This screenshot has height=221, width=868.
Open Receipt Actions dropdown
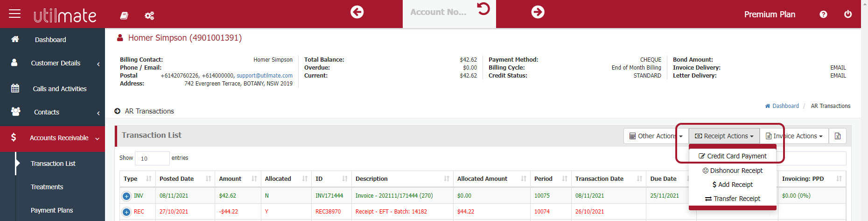pyautogui.click(x=724, y=136)
